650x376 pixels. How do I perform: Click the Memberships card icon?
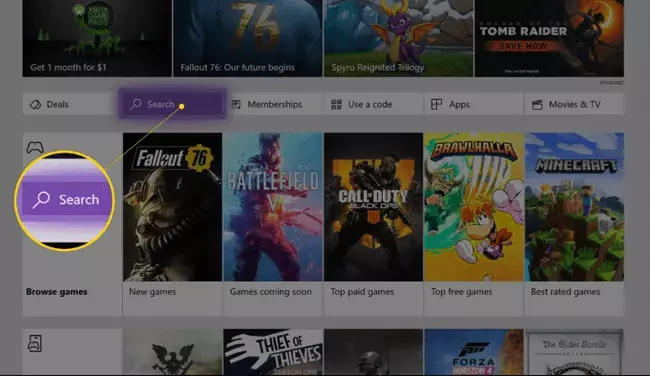coord(236,104)
